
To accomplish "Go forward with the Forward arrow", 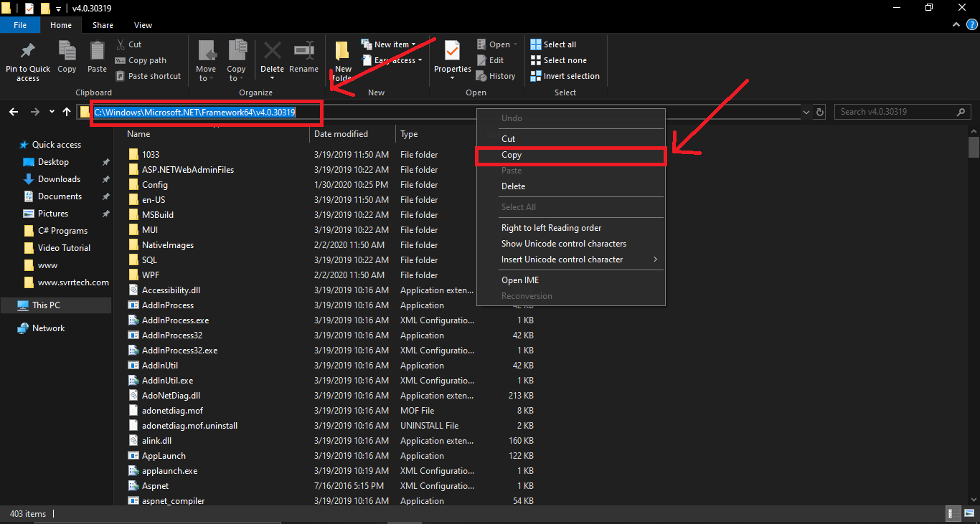I will [x=35, y=112].
